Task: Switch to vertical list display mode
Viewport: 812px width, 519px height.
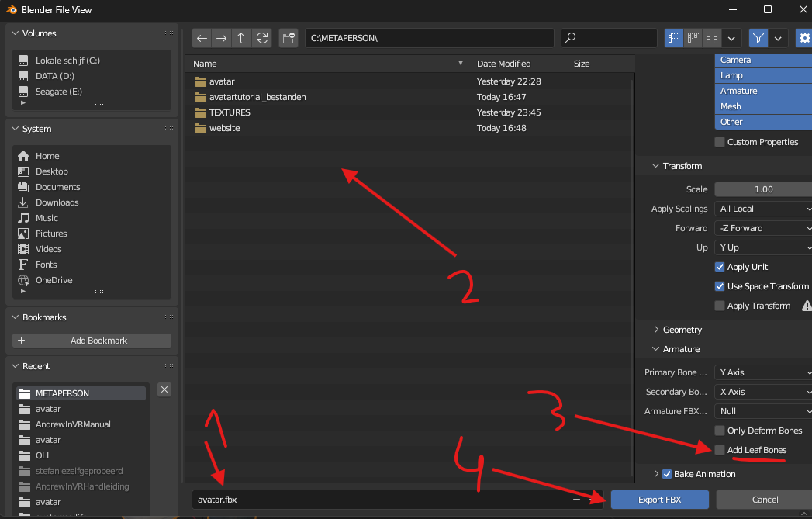Action: click(x=674, y=38)
